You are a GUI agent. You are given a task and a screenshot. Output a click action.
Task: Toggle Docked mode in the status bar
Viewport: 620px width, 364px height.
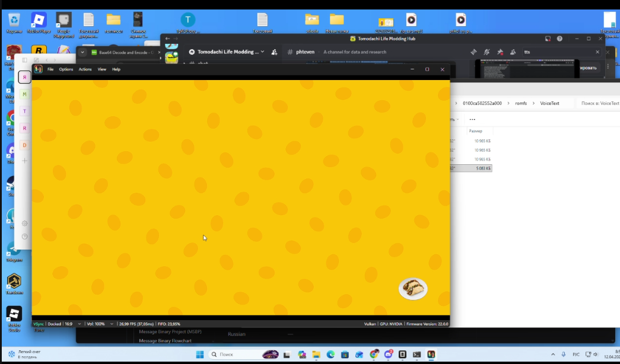(x=54, y=324)
